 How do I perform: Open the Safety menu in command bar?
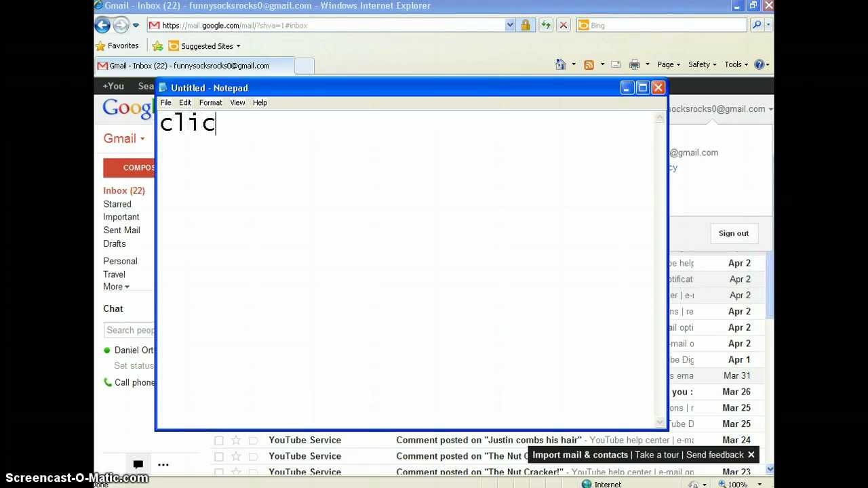703,64
